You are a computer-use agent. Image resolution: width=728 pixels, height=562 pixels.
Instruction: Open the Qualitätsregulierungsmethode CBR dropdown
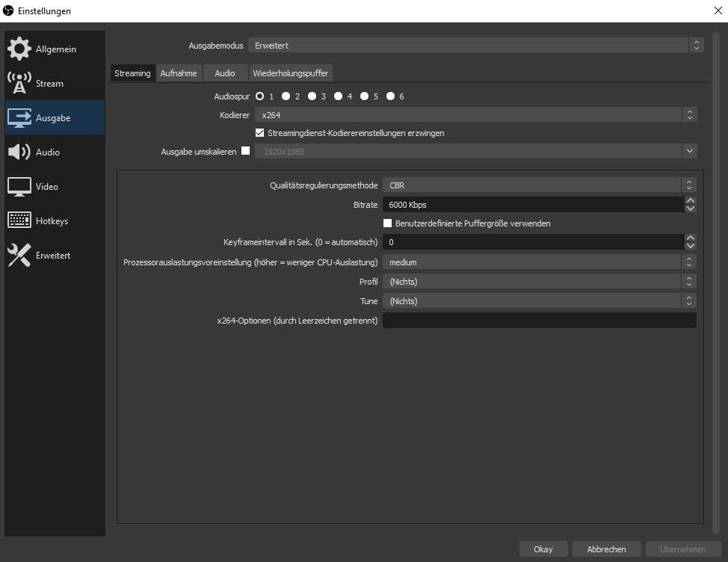[x=539, y=185]
